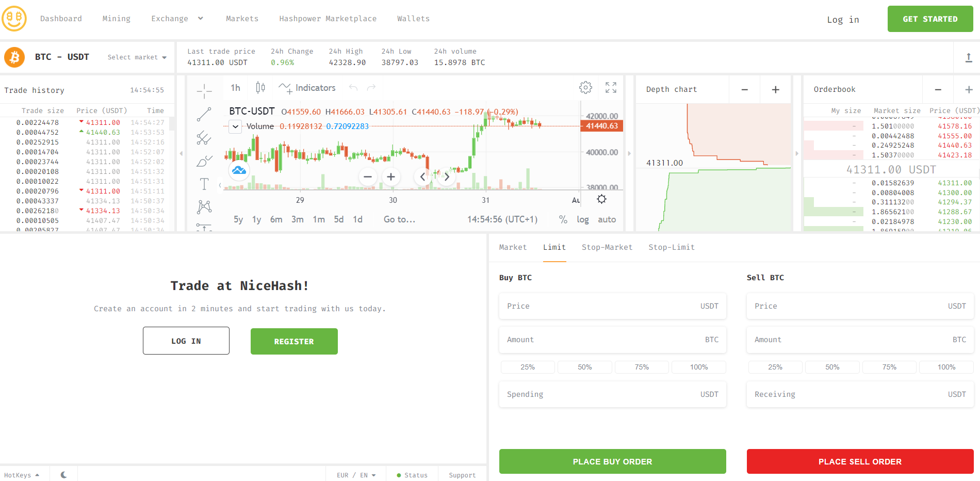
Task: Select the text annotation tool
Action: point(204,184)
